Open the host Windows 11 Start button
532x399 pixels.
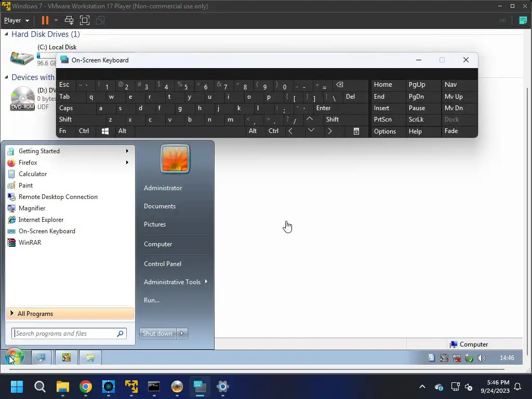[17, 387]
